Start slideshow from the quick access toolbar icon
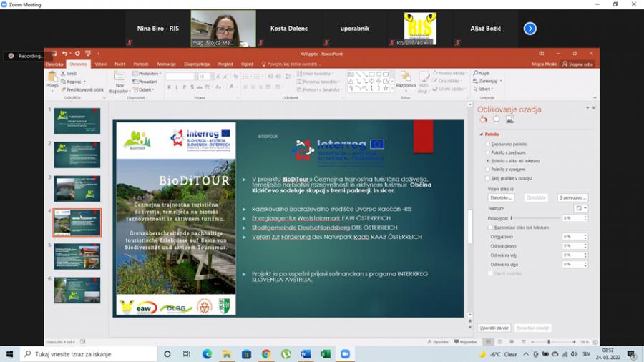The height and width of the screenshot is (362, 644). click(88, 54)
